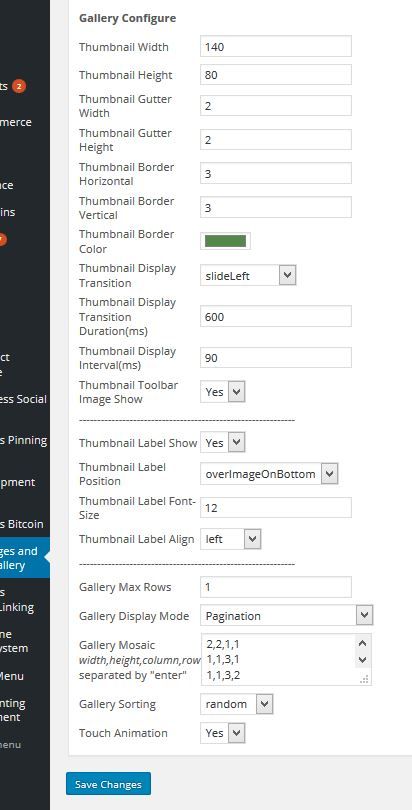Click the Gallery Mosaic scroll down arrow
The height and width of the screenshot is (810, 412).
point(362,660)
